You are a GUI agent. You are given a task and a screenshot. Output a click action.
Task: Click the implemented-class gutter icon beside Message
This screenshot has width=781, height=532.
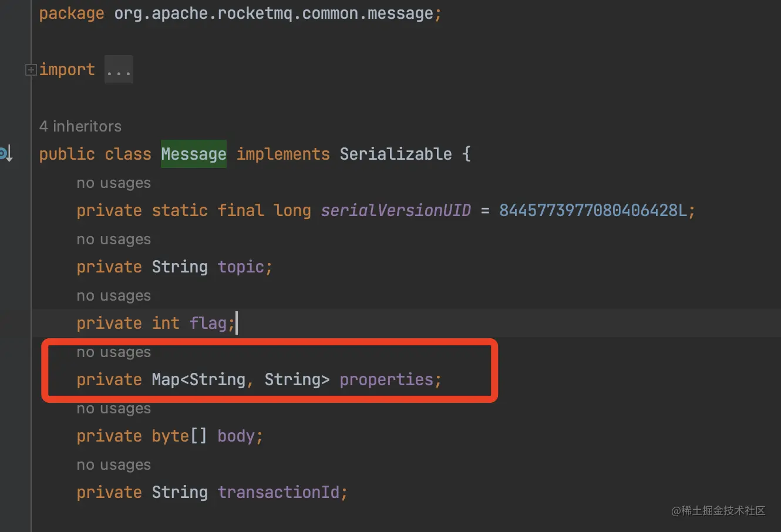[x=6, y=154]
